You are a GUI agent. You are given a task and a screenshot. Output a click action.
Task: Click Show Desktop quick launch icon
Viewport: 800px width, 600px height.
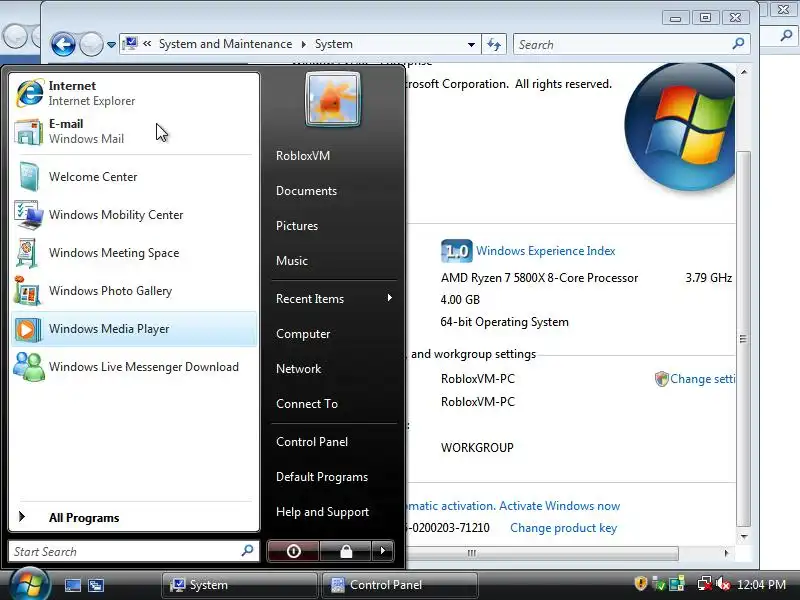(x=72, y=585)
